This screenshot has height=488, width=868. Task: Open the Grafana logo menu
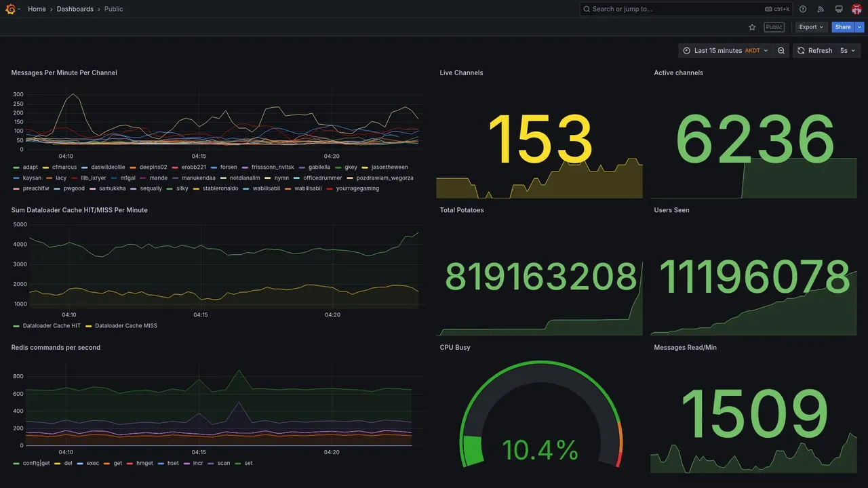coord(10,9)
